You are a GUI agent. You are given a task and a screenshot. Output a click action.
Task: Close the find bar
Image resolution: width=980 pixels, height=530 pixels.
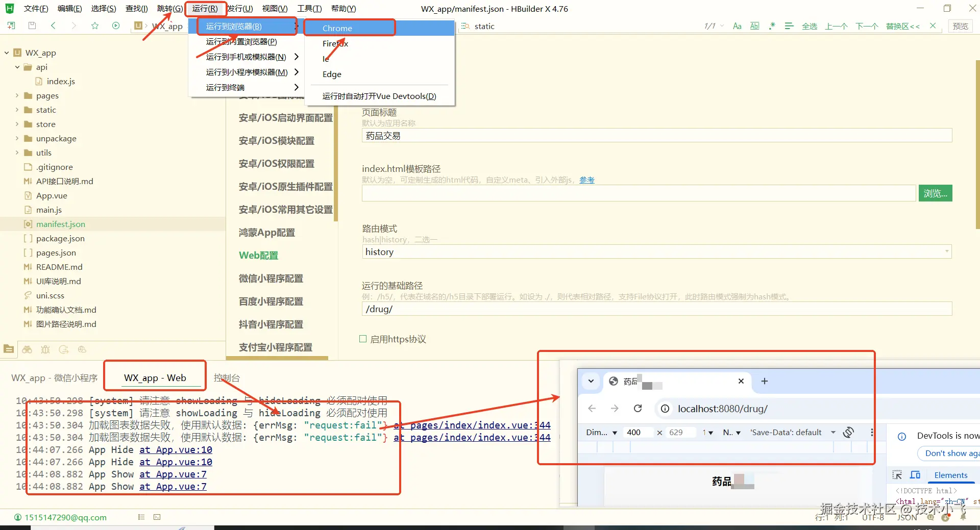click(x=933, y=26)
